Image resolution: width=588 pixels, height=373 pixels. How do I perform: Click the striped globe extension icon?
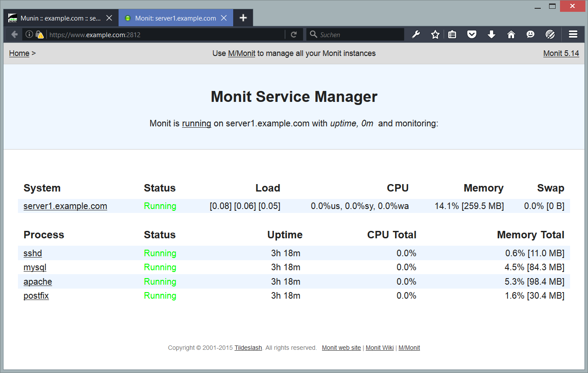[x=550, y=35]
